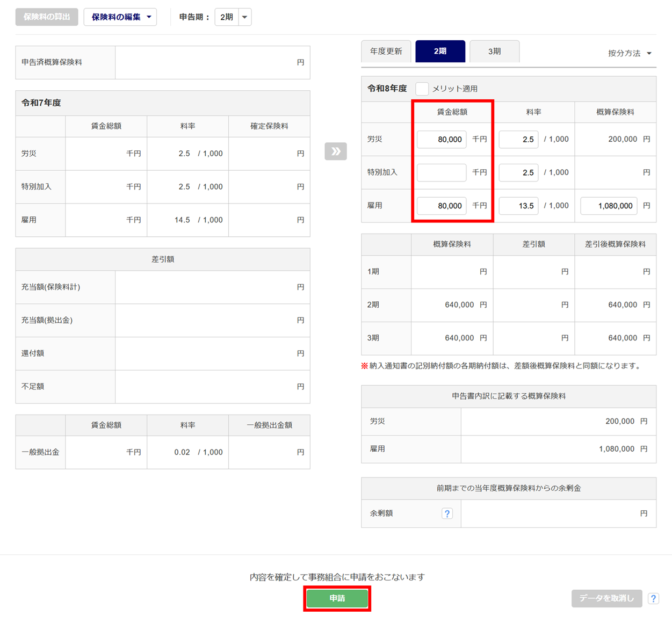Open help icon beside データを取消し button
The width and height of the screenshot is (672, 623).
pyautogui.click(x=653, y=598)
